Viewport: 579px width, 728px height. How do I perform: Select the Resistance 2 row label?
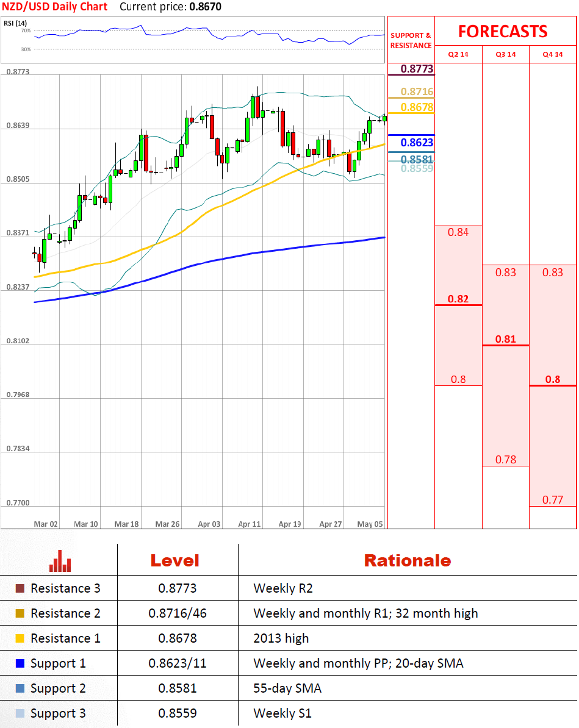click(65, 613)
